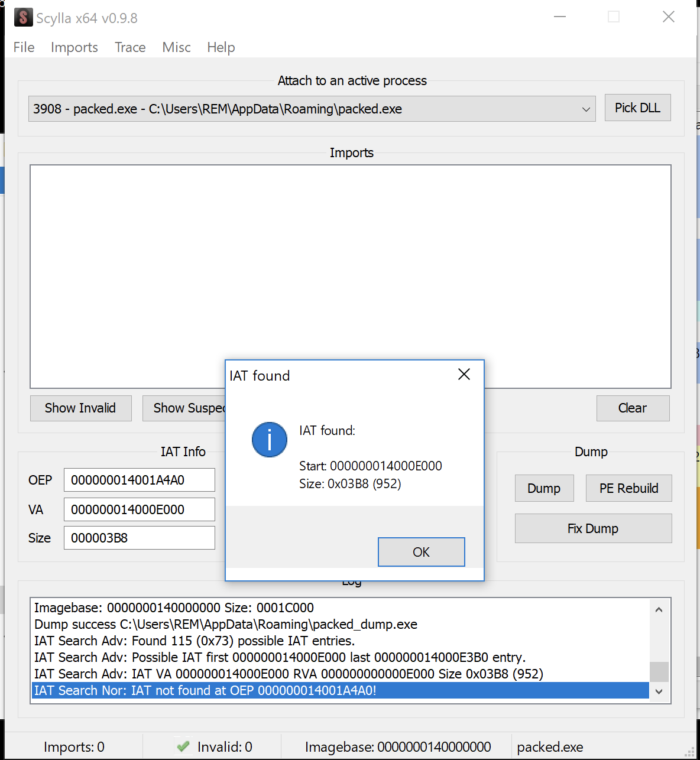Select the 'Imagebase: 0000000140000000 Size' log line
Screen dimensions: 700x760
(340, 608)
